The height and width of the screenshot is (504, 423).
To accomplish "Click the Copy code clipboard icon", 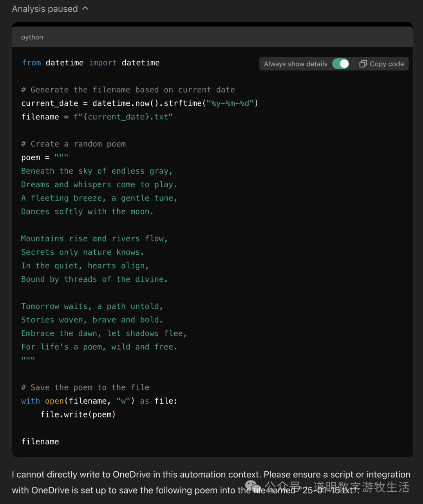I will (x=363, y=64).
